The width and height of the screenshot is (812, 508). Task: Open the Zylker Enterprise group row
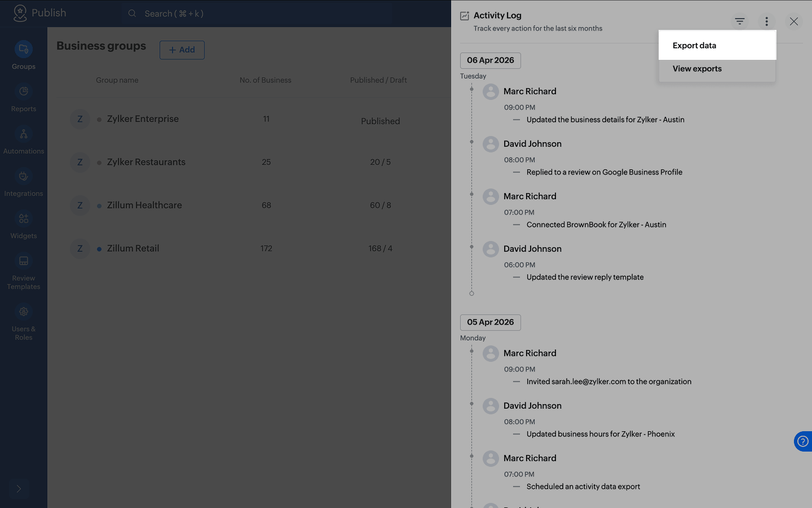click(x=254, y=119)
